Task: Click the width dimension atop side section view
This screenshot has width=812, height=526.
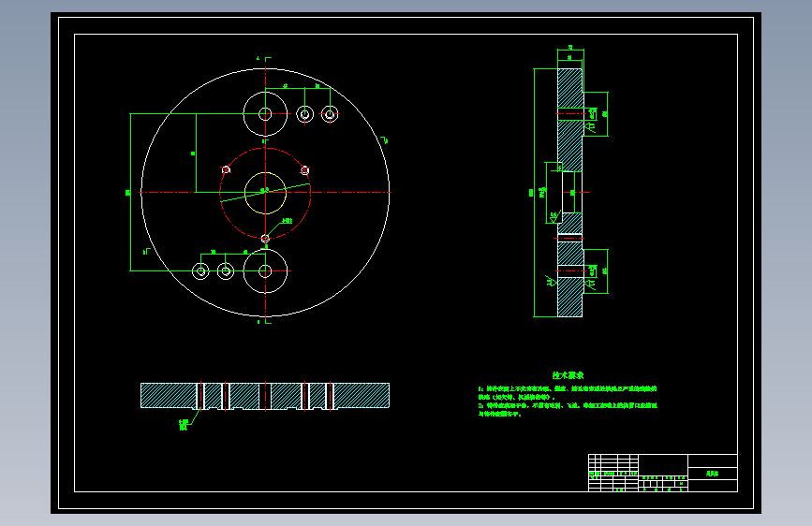Action: pyautogui.click(x=570, y=48)
